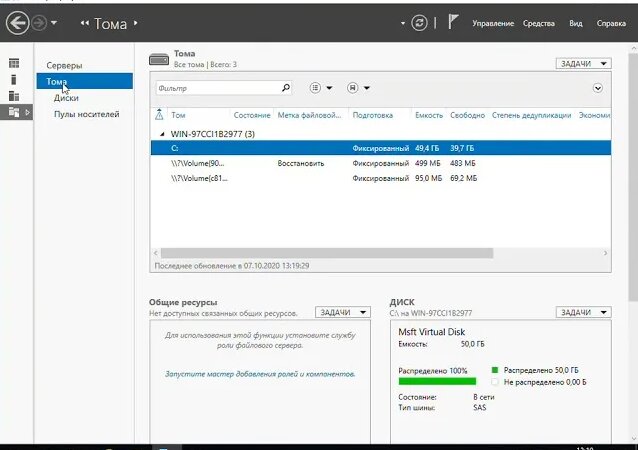The height and width of the screenshot is (450, 638).
Task: Open the Средства menu
Action: 539,24
